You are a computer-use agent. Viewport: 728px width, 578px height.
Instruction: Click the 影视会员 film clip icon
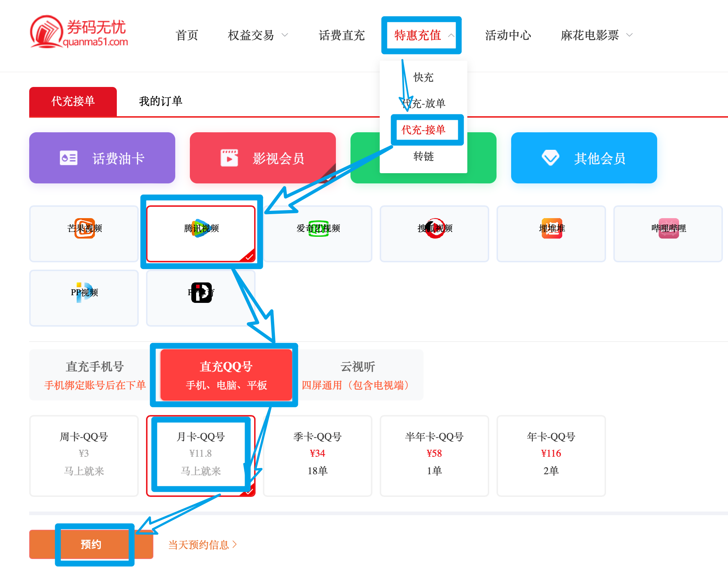[x=229, y=158]
